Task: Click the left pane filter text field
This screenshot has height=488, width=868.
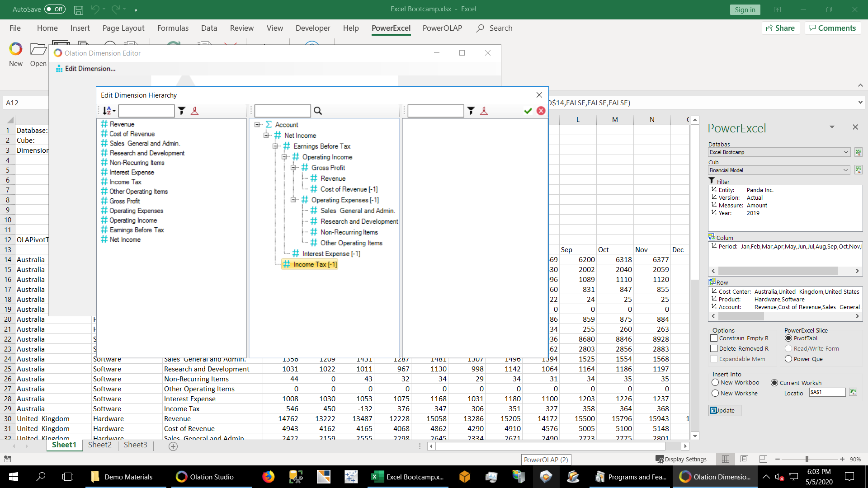Action: pos(146,111)
